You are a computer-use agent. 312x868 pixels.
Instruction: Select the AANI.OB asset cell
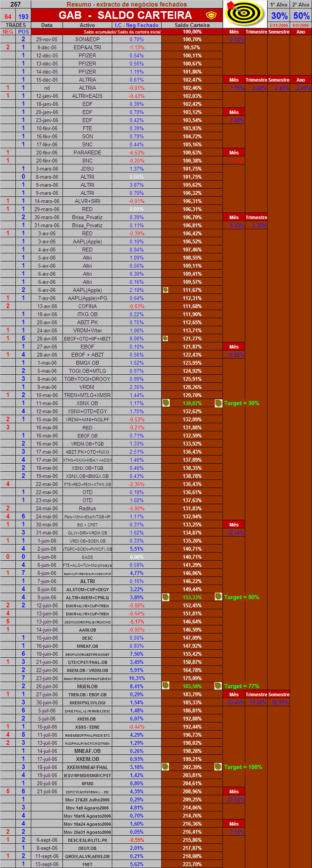click(87, 630)
